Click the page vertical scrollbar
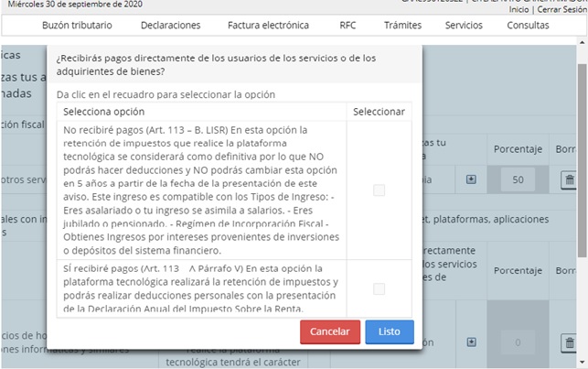Viewport: 588px width, 369px height. coord(583,183)
